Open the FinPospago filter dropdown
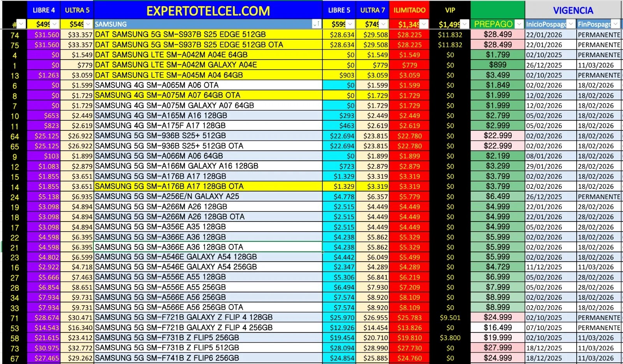 [616, 24]
